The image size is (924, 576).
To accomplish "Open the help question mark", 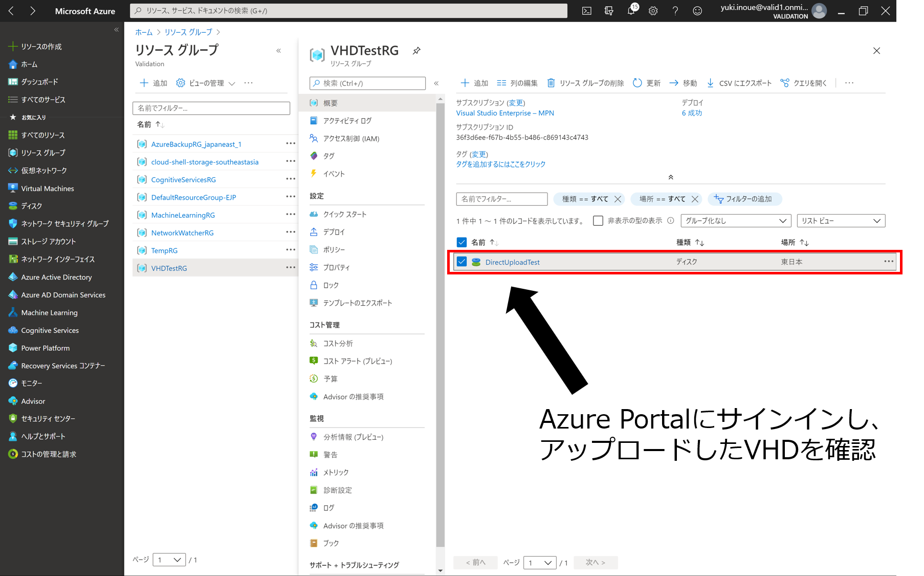I will click(675, 11).
